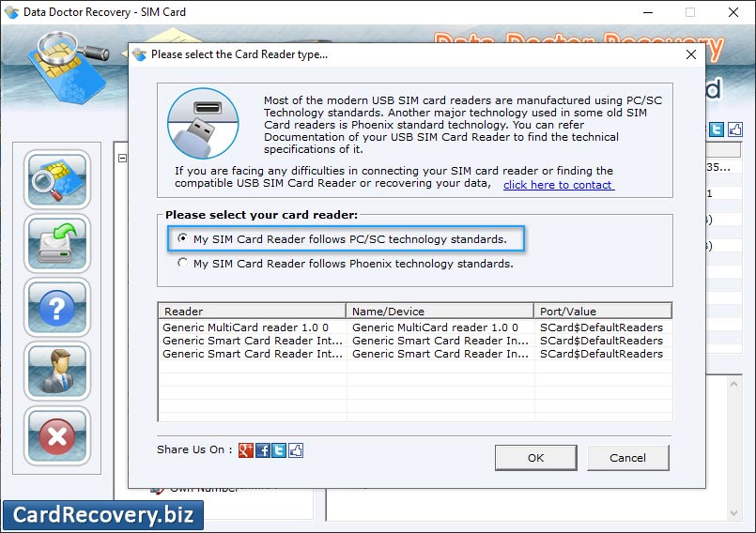The height and width of the screenshot is (533, 756).
Task: Open the Help question mark icon
Action: pos(57,308)
